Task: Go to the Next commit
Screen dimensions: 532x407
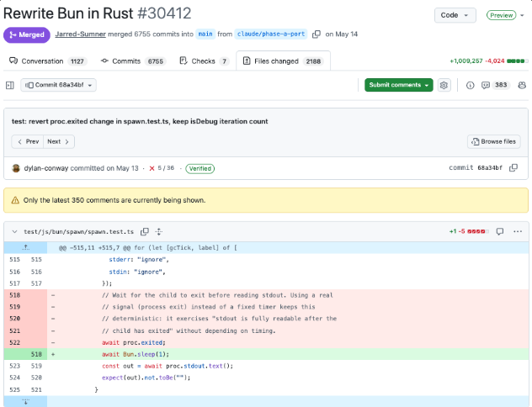Action: point(59,141)
